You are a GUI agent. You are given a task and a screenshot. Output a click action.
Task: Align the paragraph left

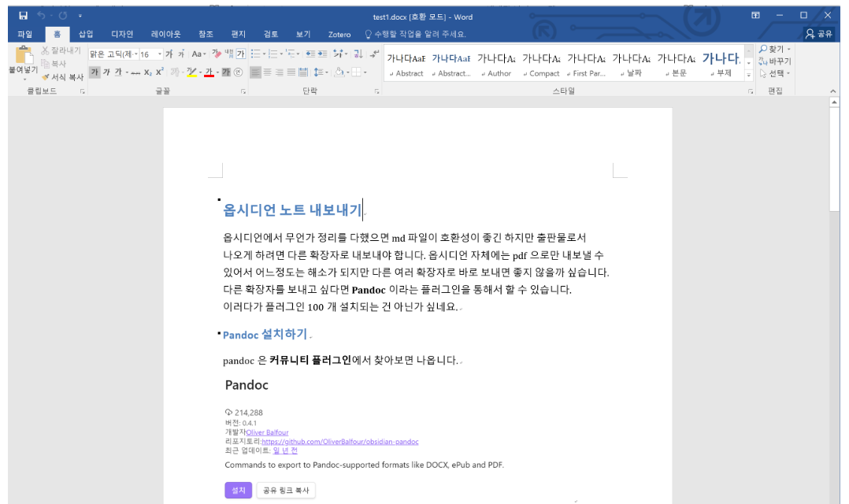tap(255, 72)
